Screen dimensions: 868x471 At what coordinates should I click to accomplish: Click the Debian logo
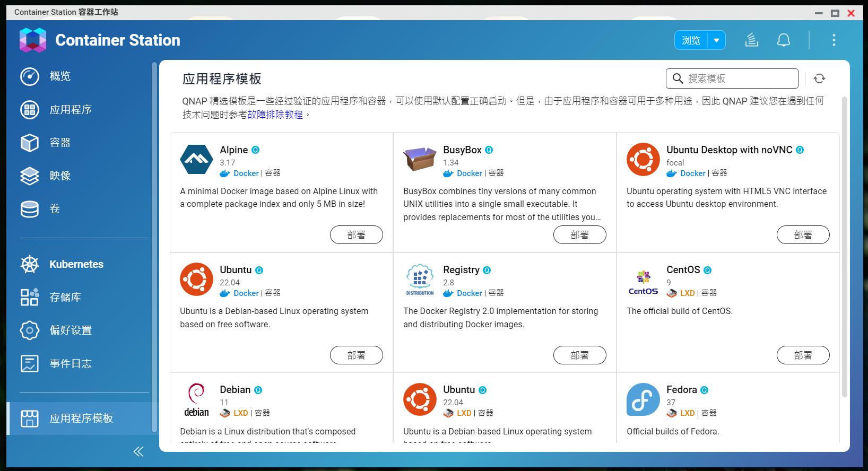pyautogui.click(x=196, y=400)
